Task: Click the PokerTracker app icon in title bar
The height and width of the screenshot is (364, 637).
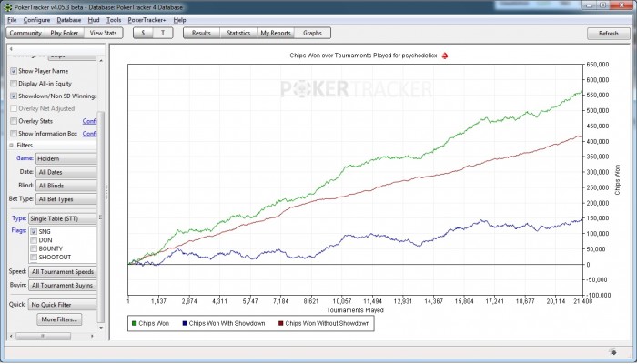Action: [x=7, y=7]
